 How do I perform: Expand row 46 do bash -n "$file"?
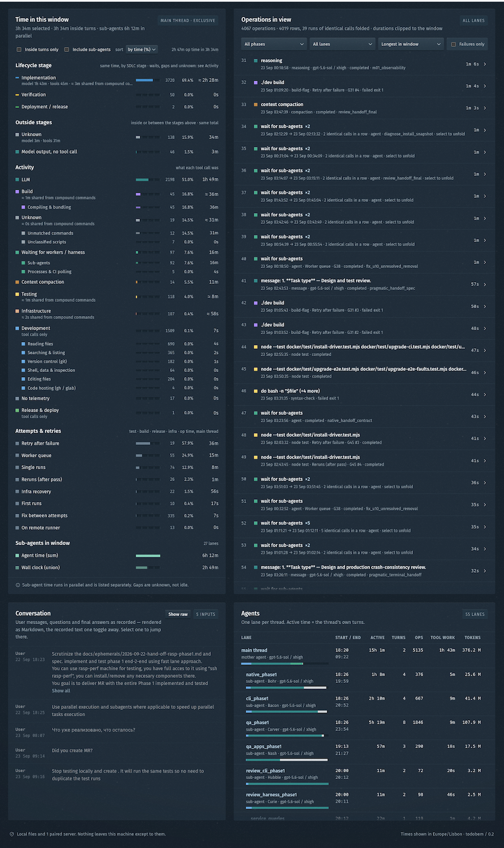364,395
